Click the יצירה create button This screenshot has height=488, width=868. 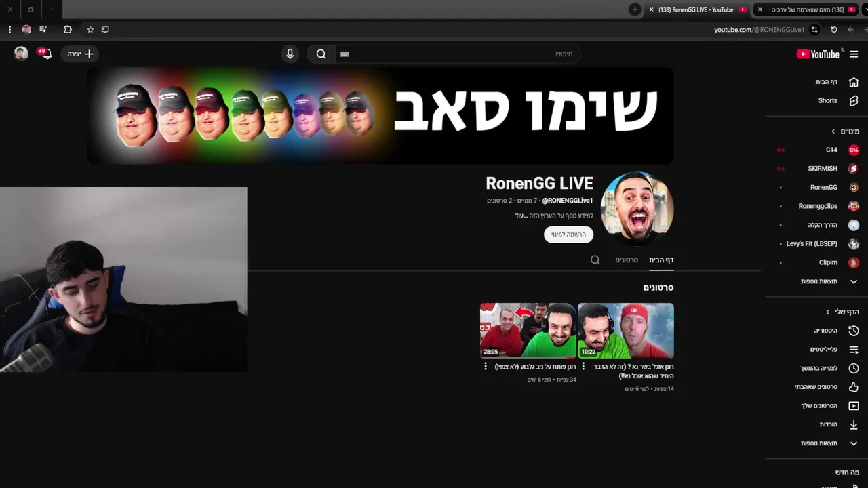[x=80, y=54]
